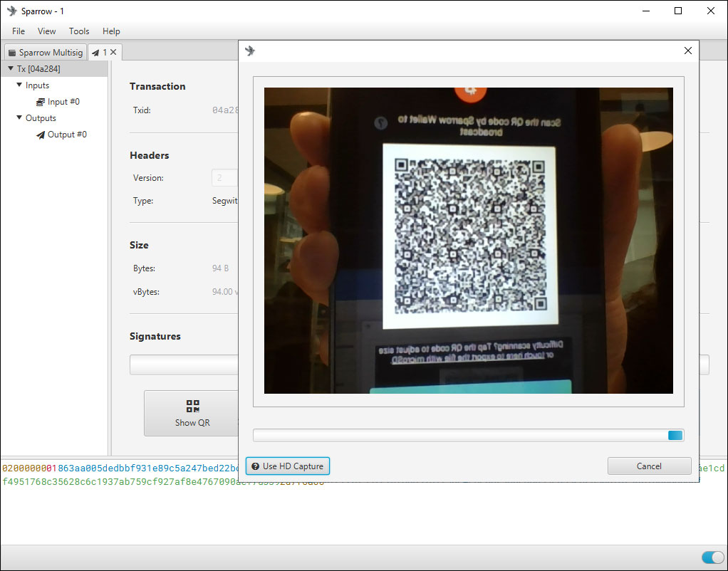728x571 pixels.
Task: Open the Tools menu
Action: coord(79,31)
